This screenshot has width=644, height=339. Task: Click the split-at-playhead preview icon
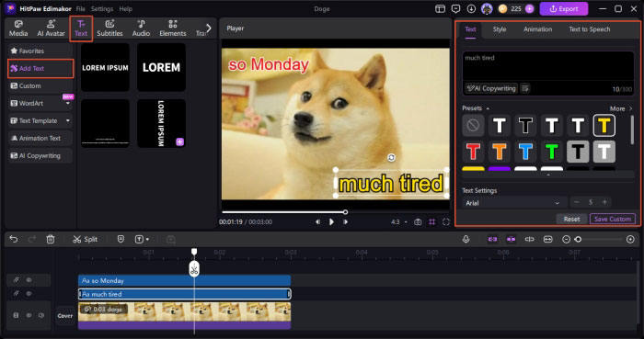(x=529, y=239)
